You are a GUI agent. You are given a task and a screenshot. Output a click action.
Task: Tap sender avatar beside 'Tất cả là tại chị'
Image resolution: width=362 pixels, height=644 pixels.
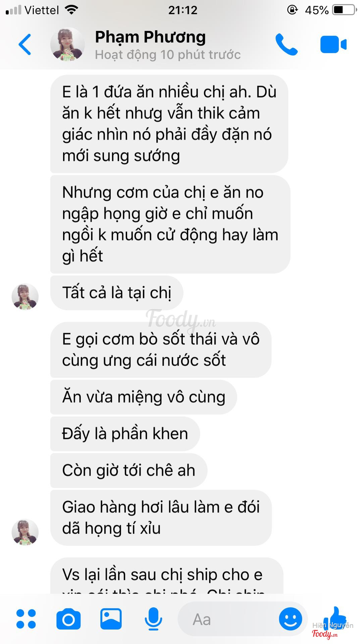point(25,297)
